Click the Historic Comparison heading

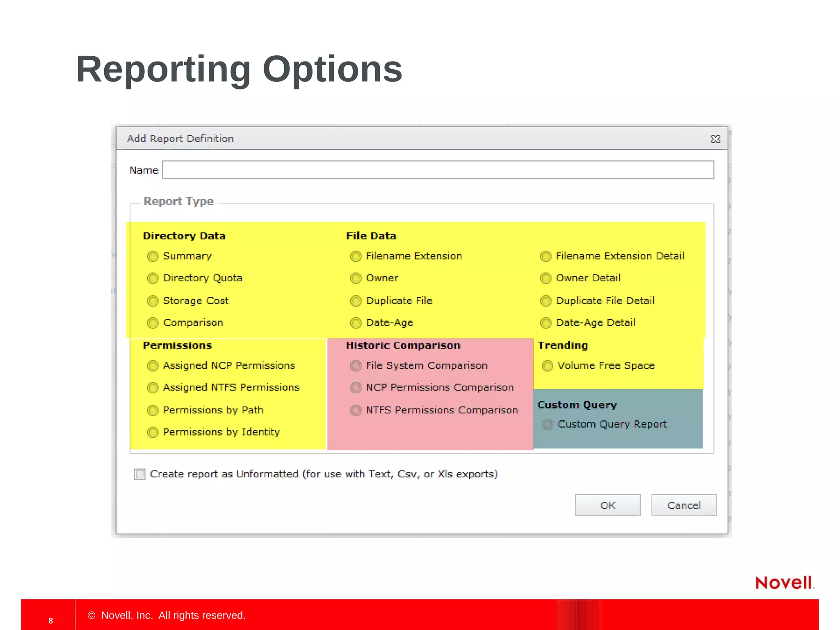[403, 345]
